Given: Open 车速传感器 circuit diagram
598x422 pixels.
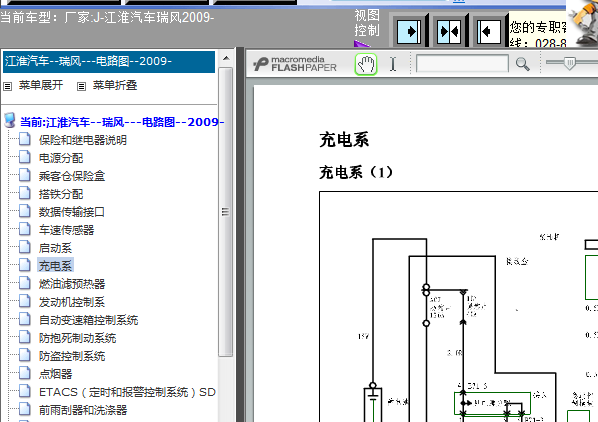Looking at the screenshot, I should tap(66, 230).
